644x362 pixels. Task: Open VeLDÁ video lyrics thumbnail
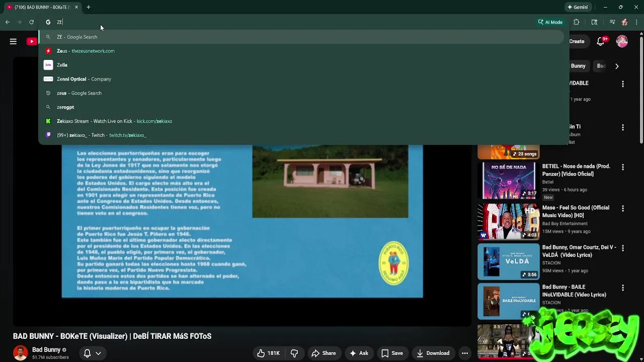508,261
